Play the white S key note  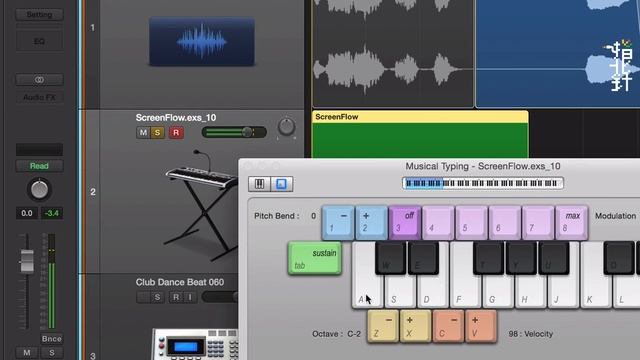coord(400,292)
